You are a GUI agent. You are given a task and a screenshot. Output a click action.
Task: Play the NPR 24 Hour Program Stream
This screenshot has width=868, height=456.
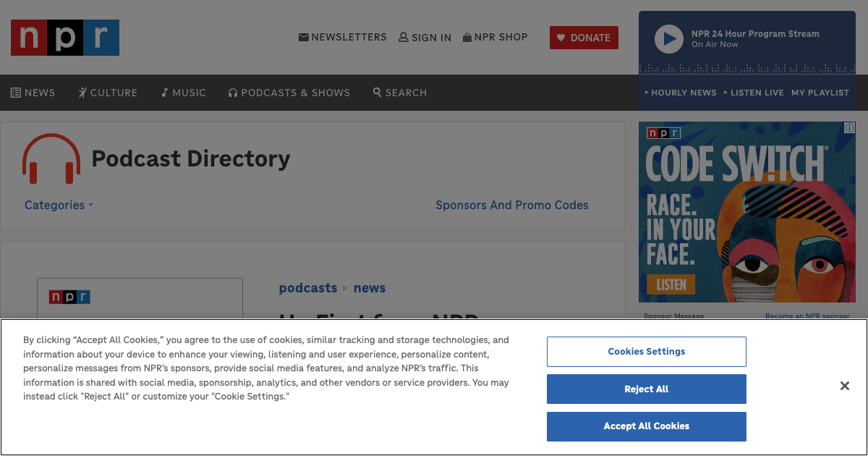pos(668,39)
